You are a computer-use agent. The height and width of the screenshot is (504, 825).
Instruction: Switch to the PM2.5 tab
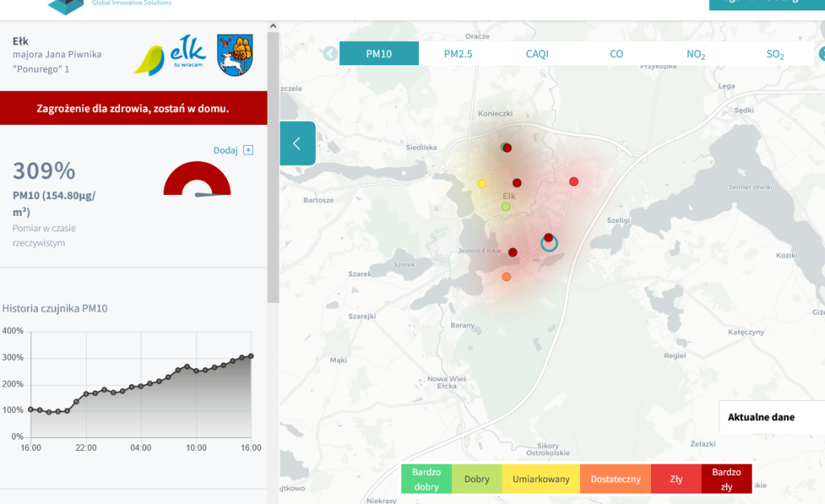click(x=457, y=53)
